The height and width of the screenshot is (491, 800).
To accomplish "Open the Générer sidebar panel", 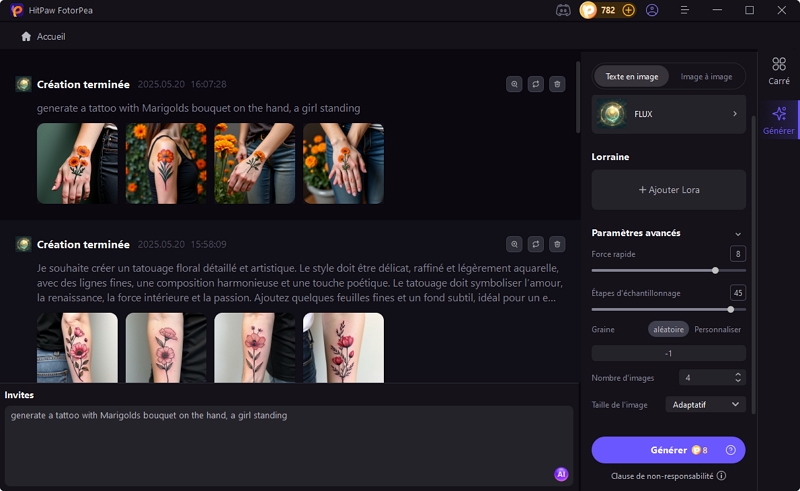I will pos(779,120).
